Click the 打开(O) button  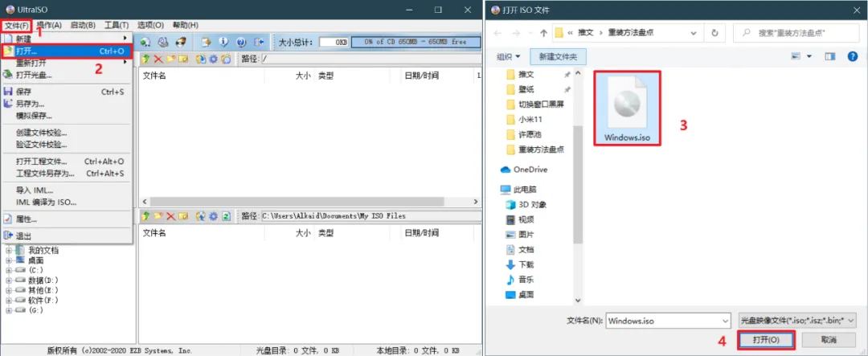coord(765,340)
